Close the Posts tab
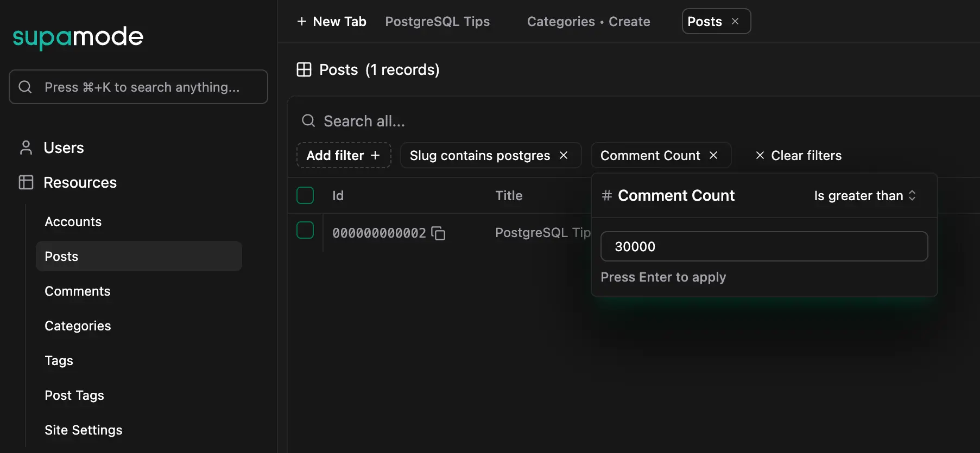The height and width of the screenshot is (453, 980). 735,21
